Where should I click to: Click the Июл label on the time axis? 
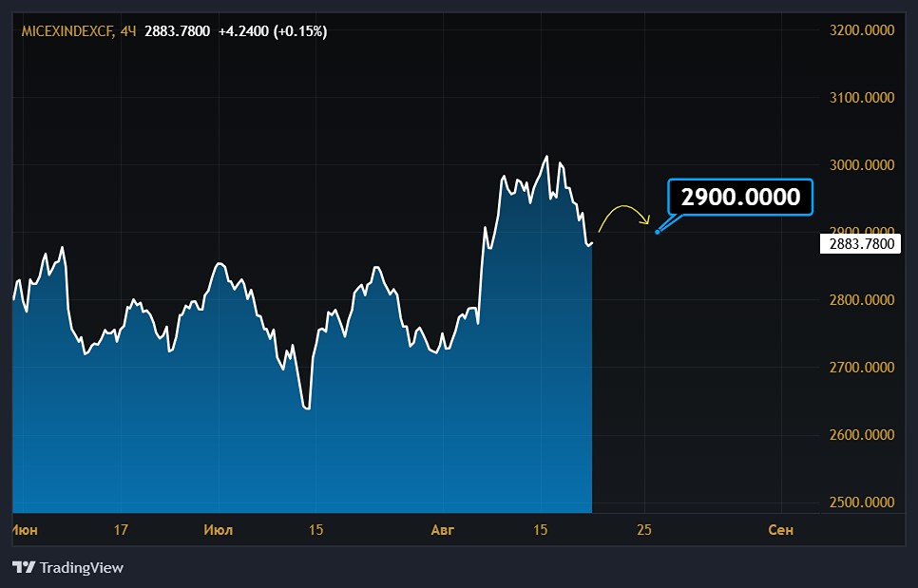coord(219,530)
